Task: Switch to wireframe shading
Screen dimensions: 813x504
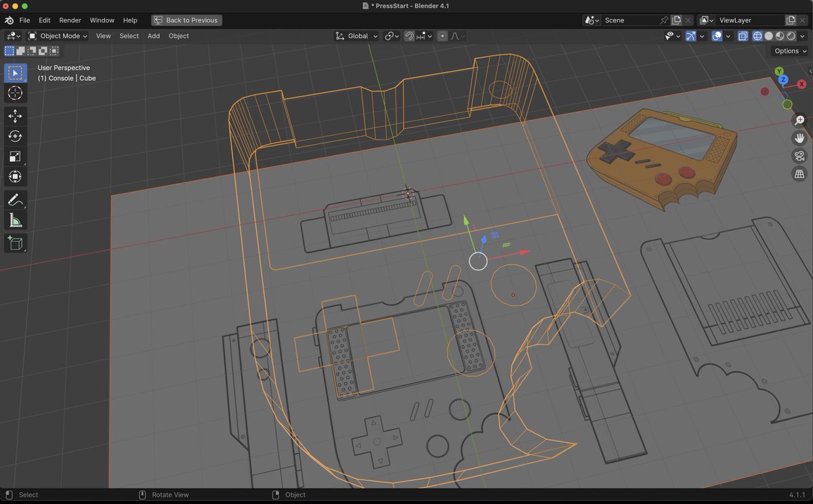Action: (758, 36)
